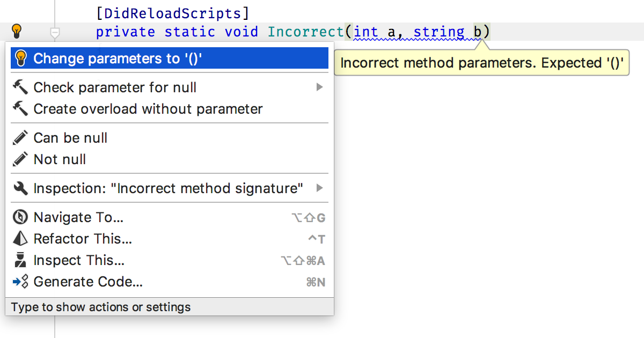Click the inspector icon beside Inspect This
The image size is (644, 338).
pyautogui.click(x=20, y=260)
